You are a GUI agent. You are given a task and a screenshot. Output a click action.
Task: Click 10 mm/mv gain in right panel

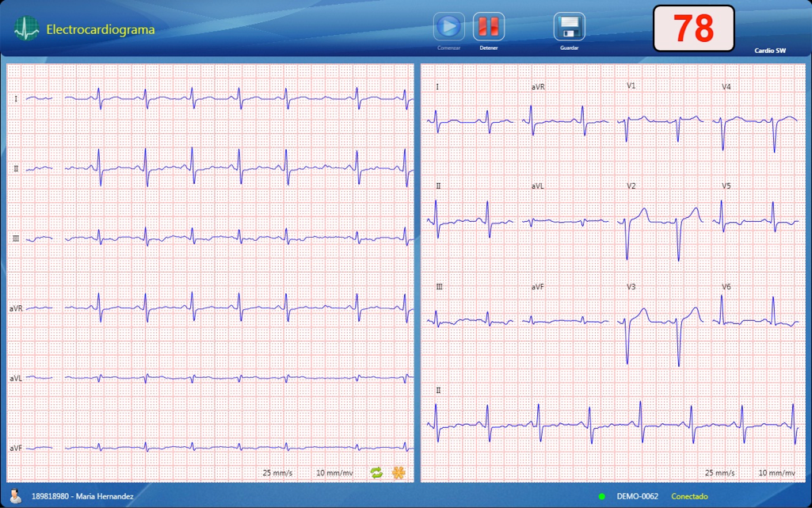(x=776, y=473)
